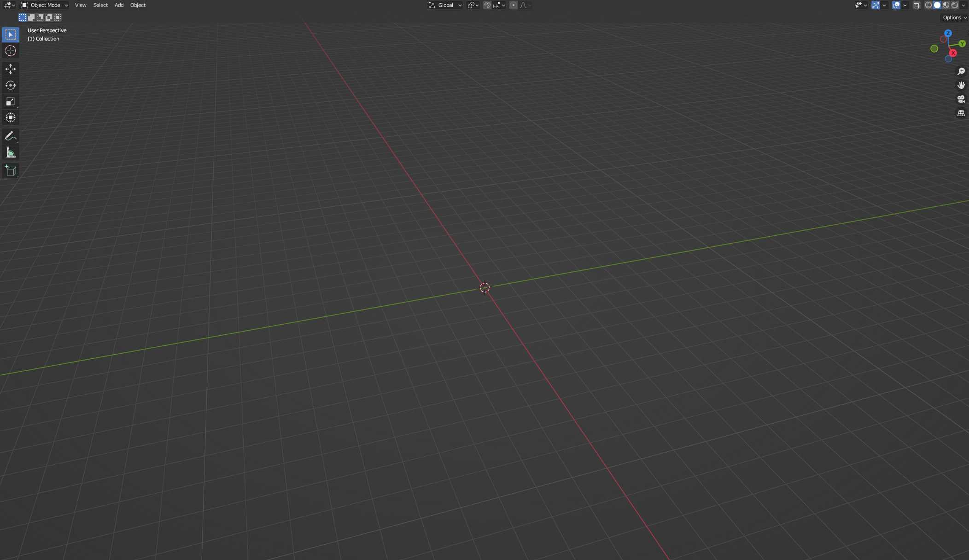Toggle camera view with camera icon
Screen dimensions: 969x560
[961, 99]
